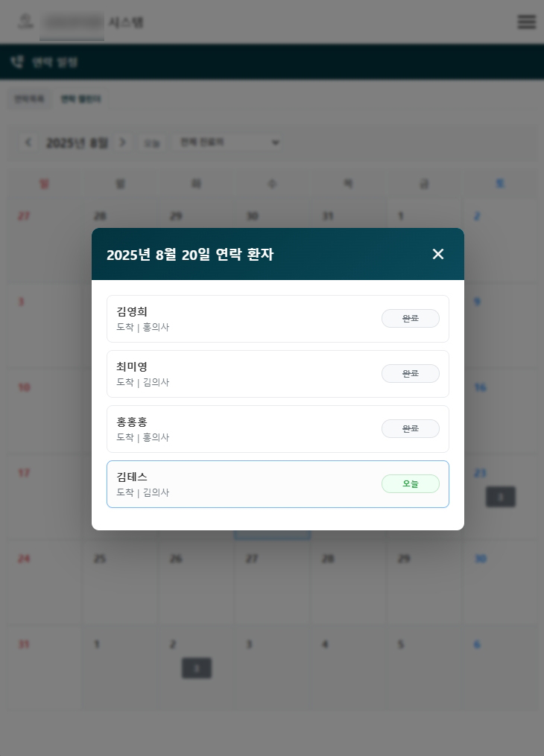Click the 오늘 button near the month navigation
This screenshot has height=756, width=544.
[x=151, y=142]
